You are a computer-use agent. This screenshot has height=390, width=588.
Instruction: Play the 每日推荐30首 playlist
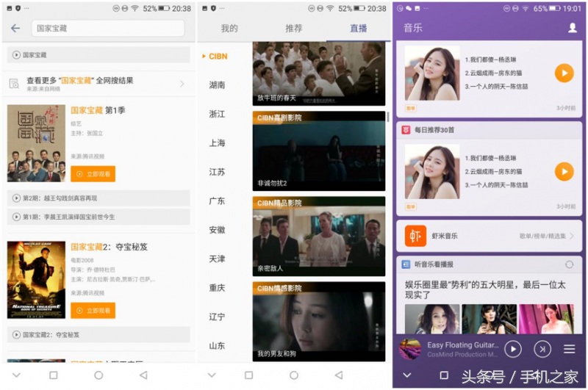click(564, 172)
